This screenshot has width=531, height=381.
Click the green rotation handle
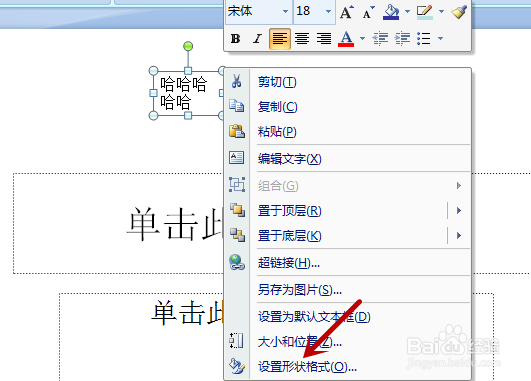tap(188, 46)
